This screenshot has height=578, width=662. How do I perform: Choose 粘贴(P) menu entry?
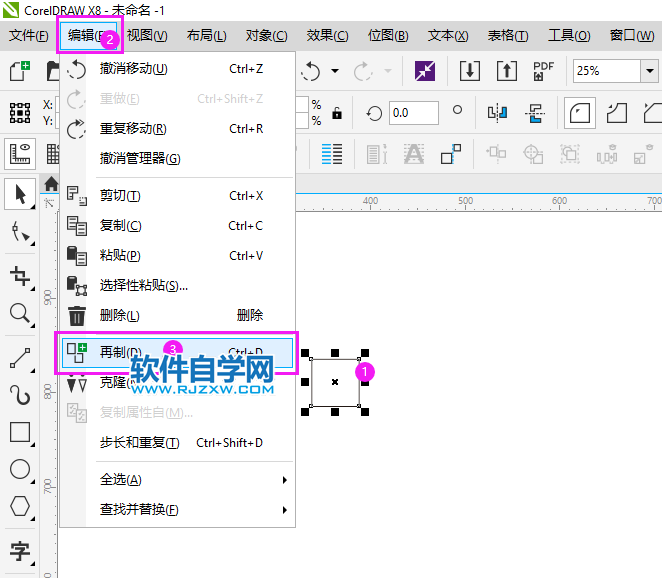point(177,256)
